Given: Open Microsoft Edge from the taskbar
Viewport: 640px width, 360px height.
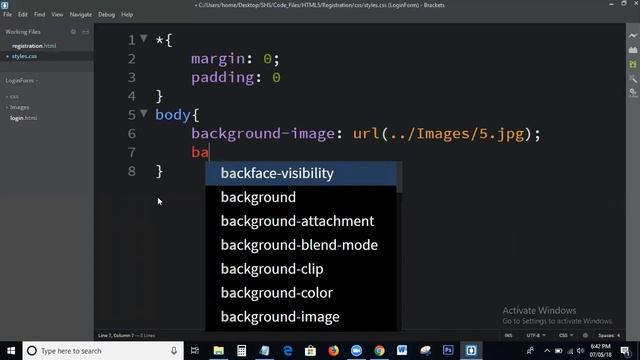Looking at the screenshot, I should [x=288, y=351].
